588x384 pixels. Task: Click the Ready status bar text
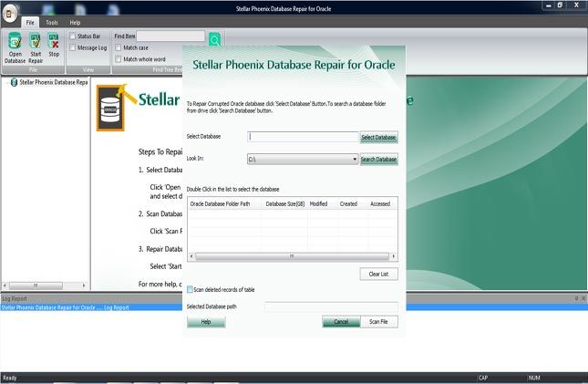click(x=10, y=378)
